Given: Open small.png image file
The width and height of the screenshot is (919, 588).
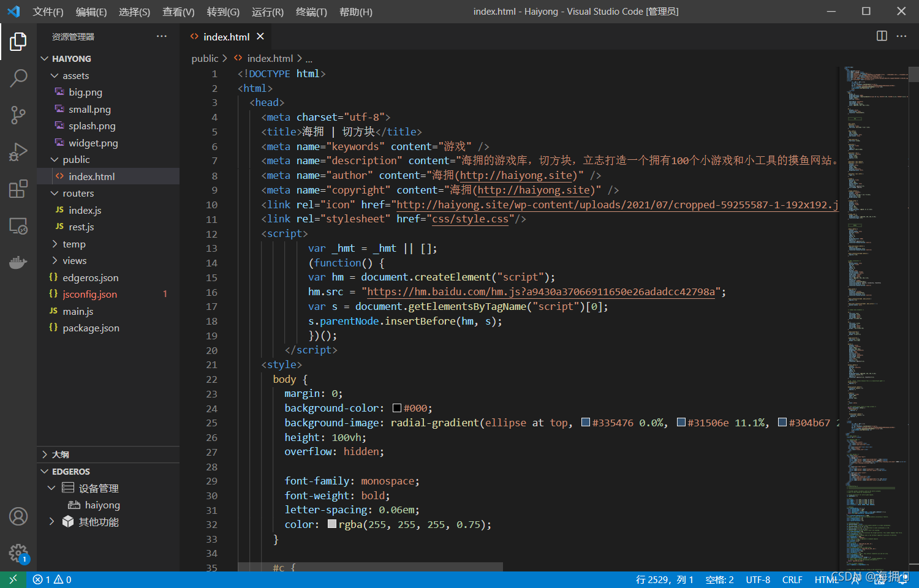Looking at the screenshot, I should click(x=89, y=109).
